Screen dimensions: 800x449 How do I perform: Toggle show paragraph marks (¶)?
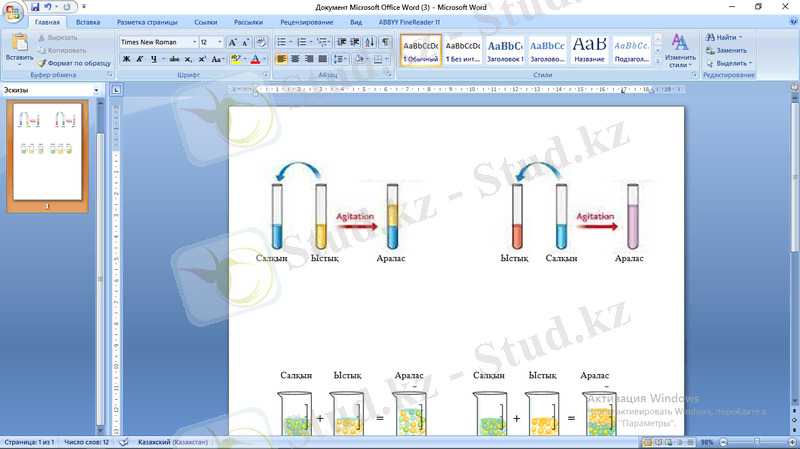[x=386, y=42]
